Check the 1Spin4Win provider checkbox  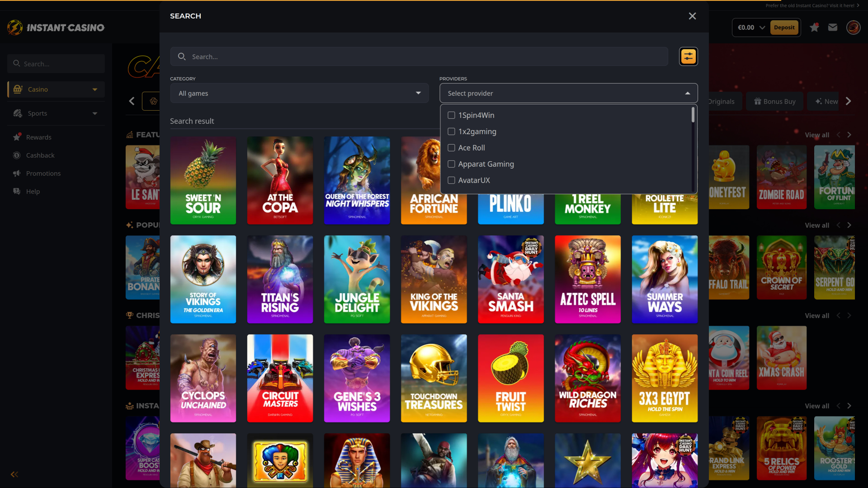[x=451, y=115]
